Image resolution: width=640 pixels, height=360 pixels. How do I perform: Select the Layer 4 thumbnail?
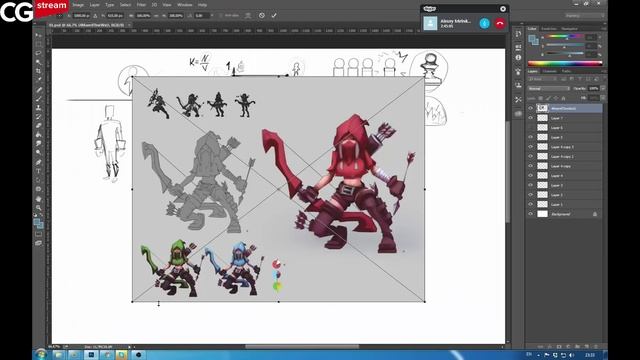[x=542, y=176]
